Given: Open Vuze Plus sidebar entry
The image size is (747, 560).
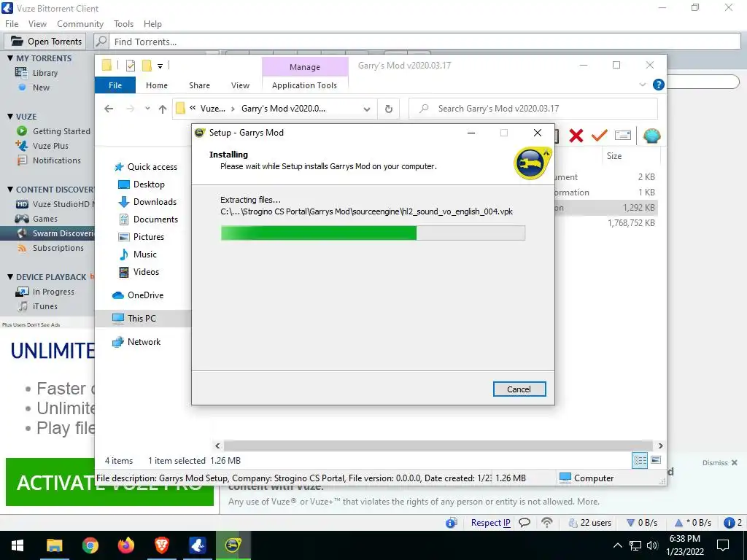Looking at the screenshot, I should pyautogui.click(x=50, y=146).
